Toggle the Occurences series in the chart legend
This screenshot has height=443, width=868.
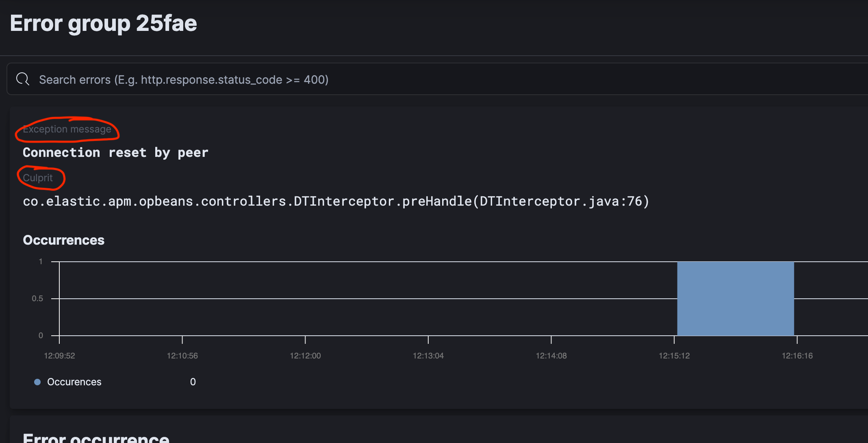pyautogui.click(x=74, y=382)
